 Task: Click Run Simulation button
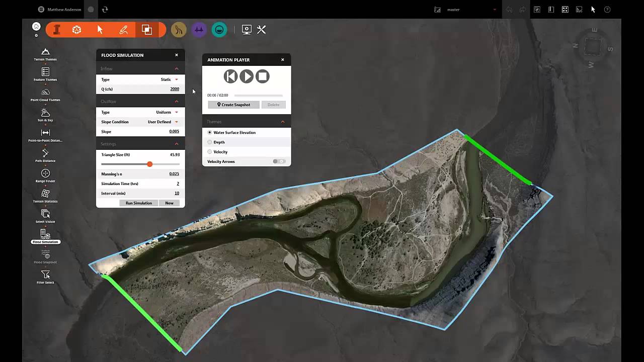(x=139, y=203)
